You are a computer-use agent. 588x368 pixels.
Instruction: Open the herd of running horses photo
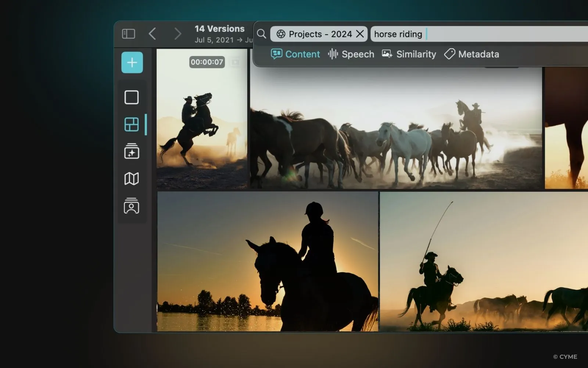(396, 128)
